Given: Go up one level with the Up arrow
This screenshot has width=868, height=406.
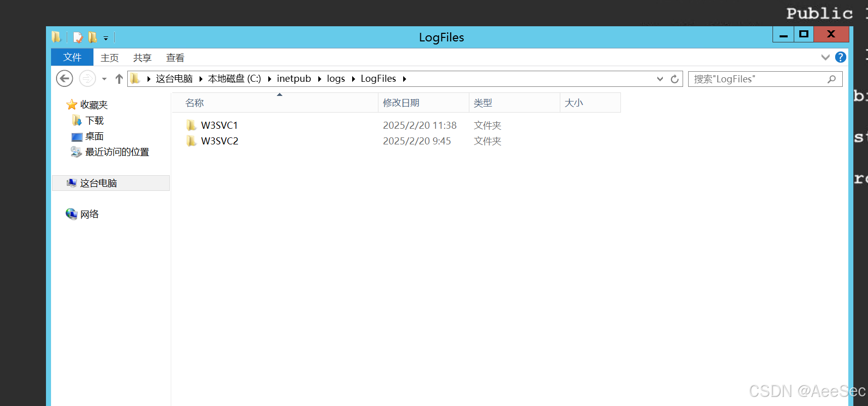Looking at the screenshot, I should click(x=119, y=79).
